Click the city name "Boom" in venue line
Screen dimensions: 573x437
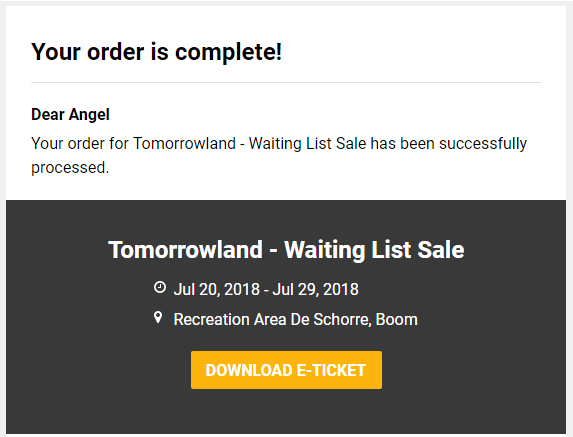pyautogui.click(x=396, y=319)
